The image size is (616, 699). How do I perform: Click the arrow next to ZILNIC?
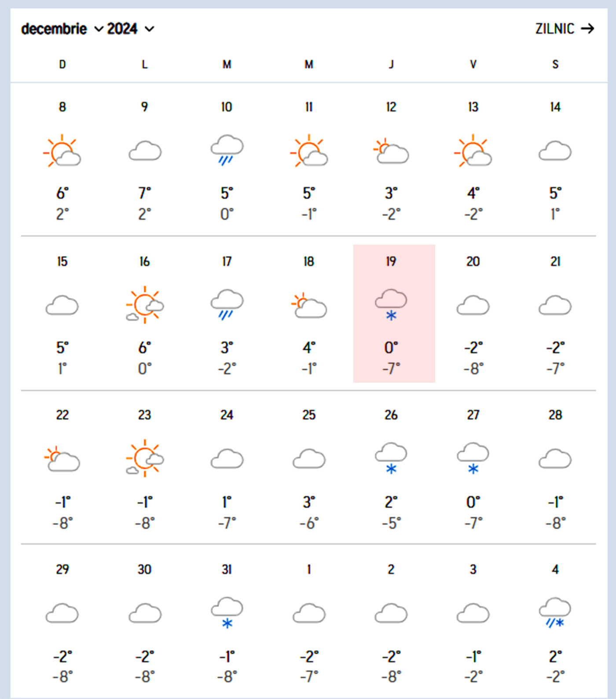click(588, 29)
